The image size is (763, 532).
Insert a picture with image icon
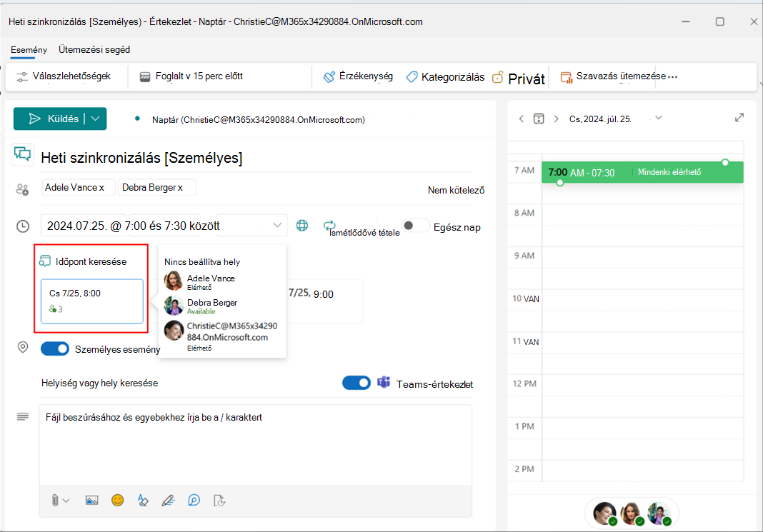coord(91,501)
